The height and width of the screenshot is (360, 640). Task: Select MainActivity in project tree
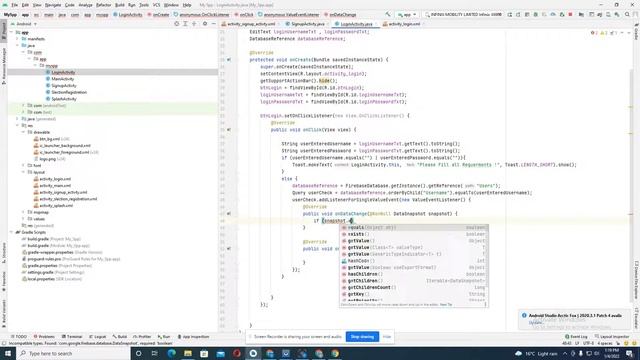click(62, 79)
